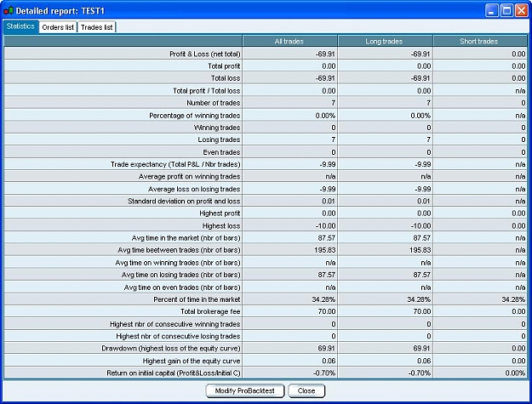Click All trades Highest loss value -10.00
The image size is (532, 404).
pos(325,226)
